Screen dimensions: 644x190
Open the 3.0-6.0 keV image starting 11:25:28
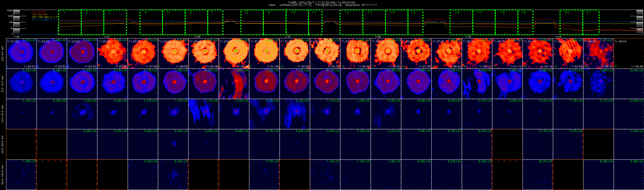[113, 53]
